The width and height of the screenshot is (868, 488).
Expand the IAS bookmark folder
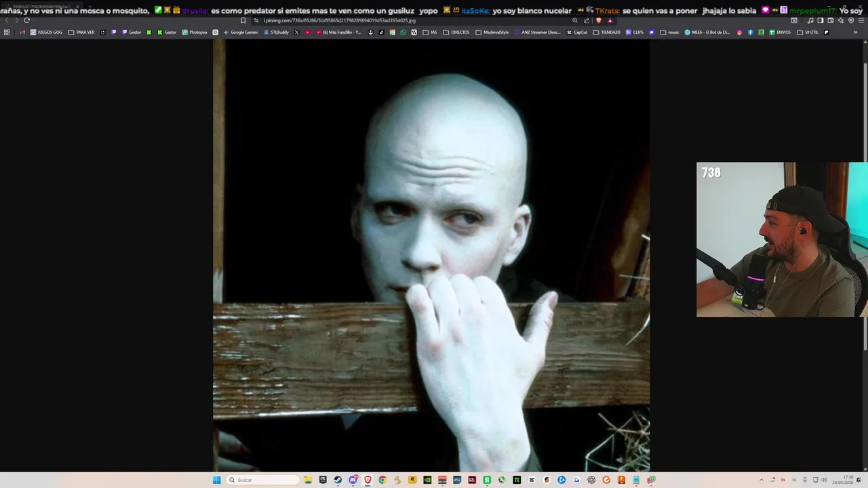pos(430,32)
